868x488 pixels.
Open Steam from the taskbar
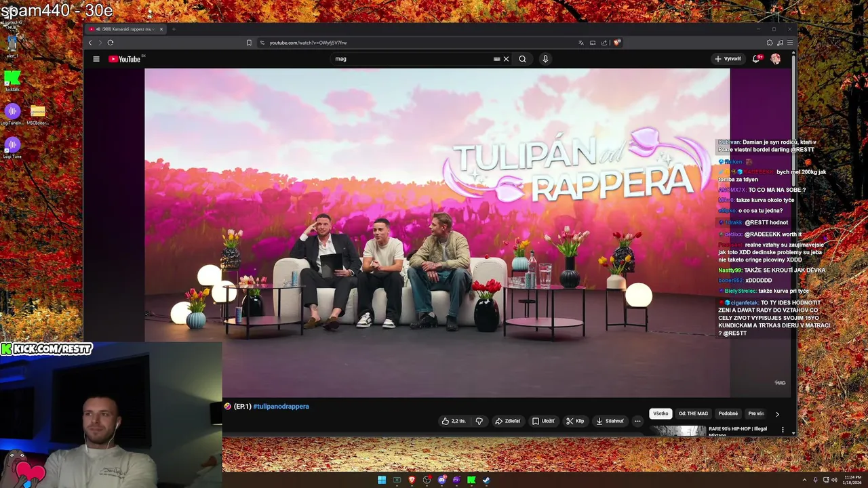(x=486, y=480)
